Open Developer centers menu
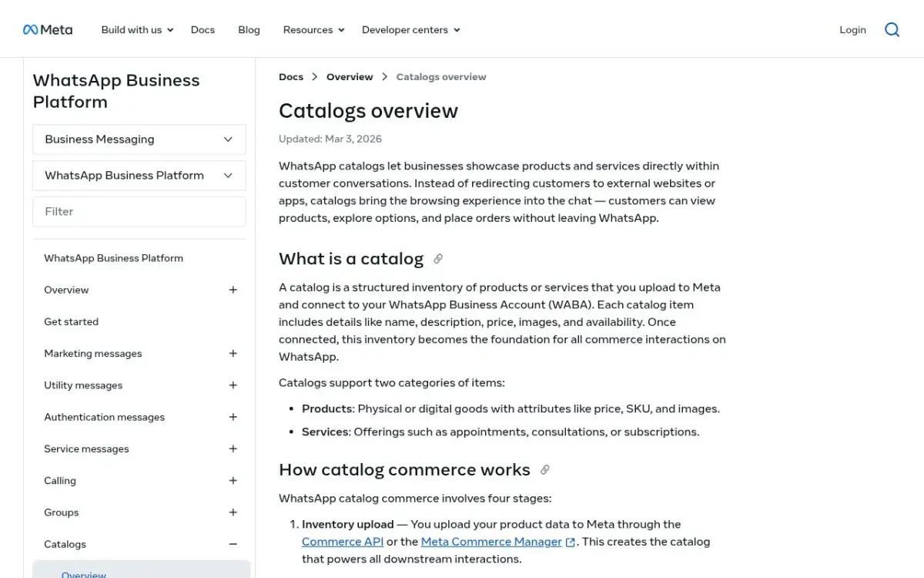The height and width of the screenshot is (578, 924). pyautogui.click(x=410, y=30)
